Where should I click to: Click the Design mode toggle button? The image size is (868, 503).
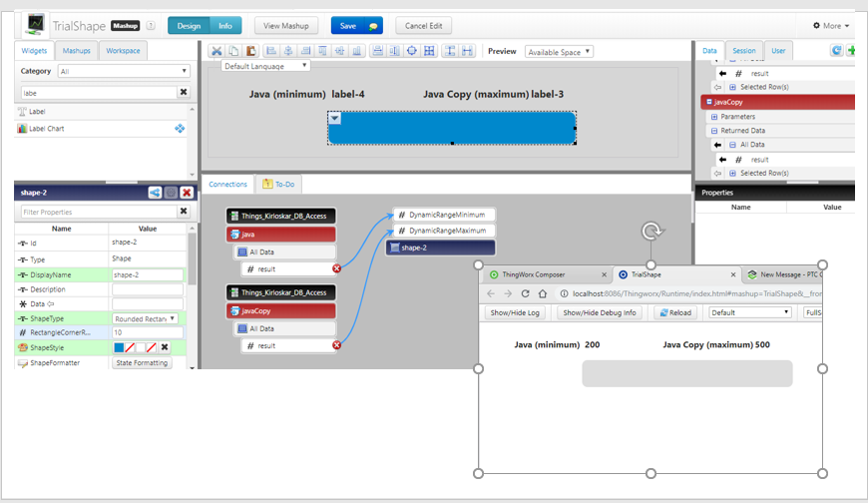click(189, 26)
